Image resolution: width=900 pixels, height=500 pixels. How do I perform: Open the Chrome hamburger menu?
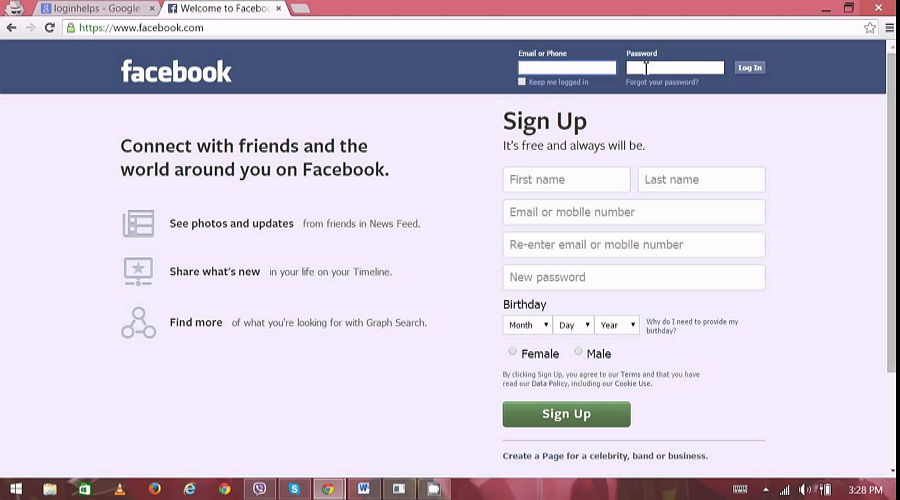pyautogui.click(x=890, y=28)
